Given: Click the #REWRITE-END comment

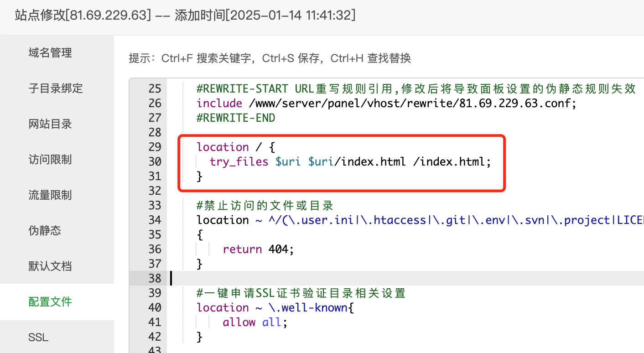Looking at the screenshot, I should click(x=236, y=118).
